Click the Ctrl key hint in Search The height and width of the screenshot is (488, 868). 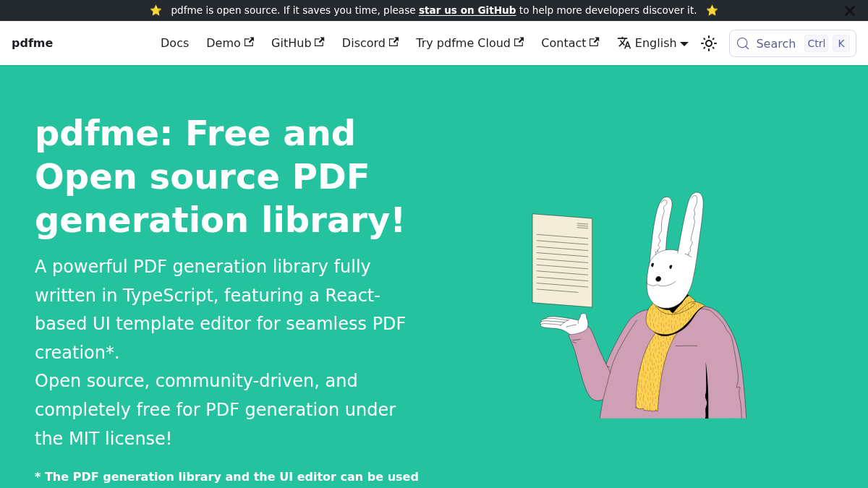[x=816, y=43]
